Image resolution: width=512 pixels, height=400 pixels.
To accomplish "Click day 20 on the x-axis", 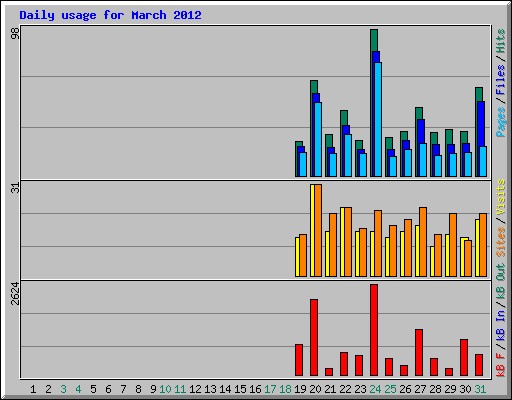I will coord(315,389).
